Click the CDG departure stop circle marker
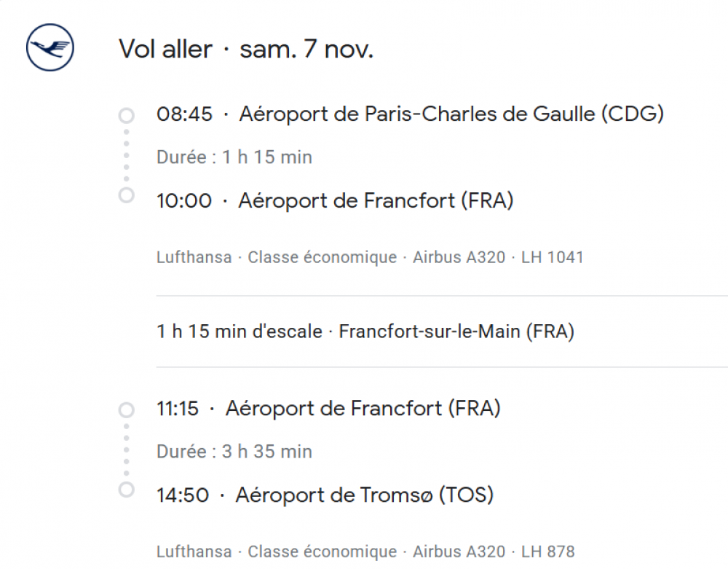728x569 pixels. point(127,115)
